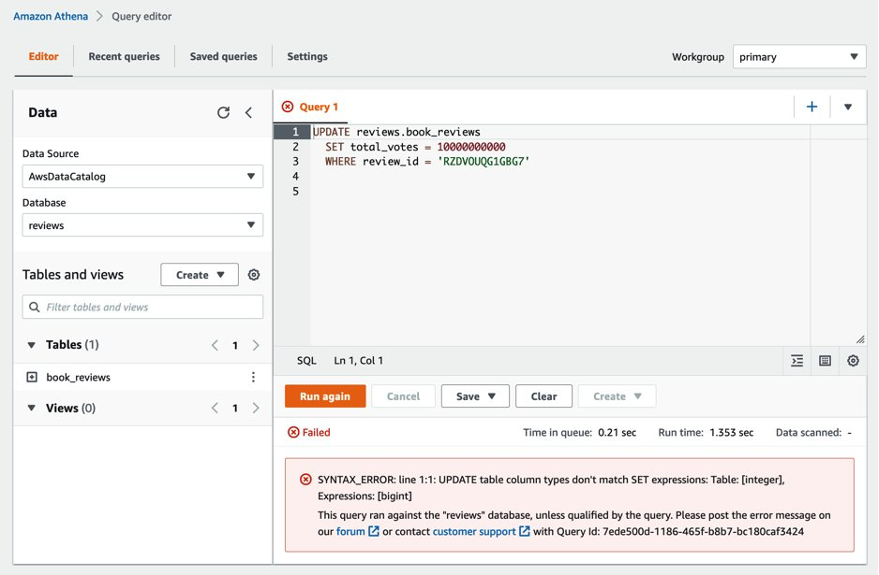Image resolution: width=879 pixels, height=575 pixels.
Task: Refresh the Data panel
Action: tap(223, 113)
